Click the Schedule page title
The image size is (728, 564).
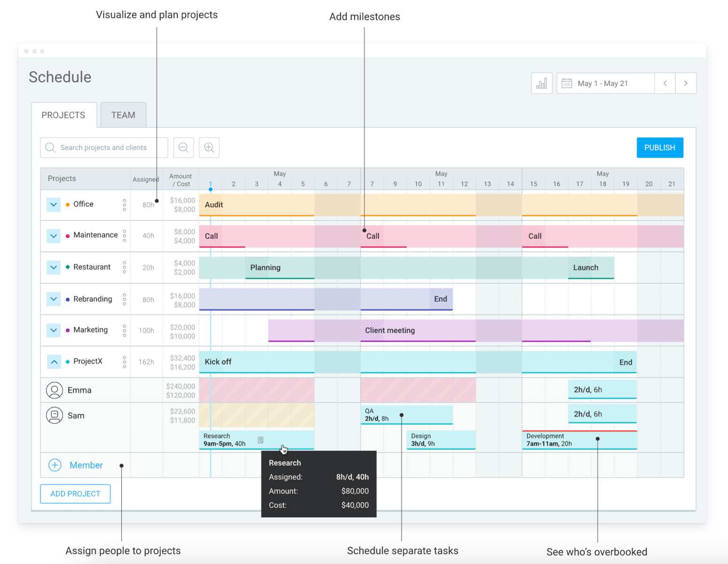click(60, 77)
